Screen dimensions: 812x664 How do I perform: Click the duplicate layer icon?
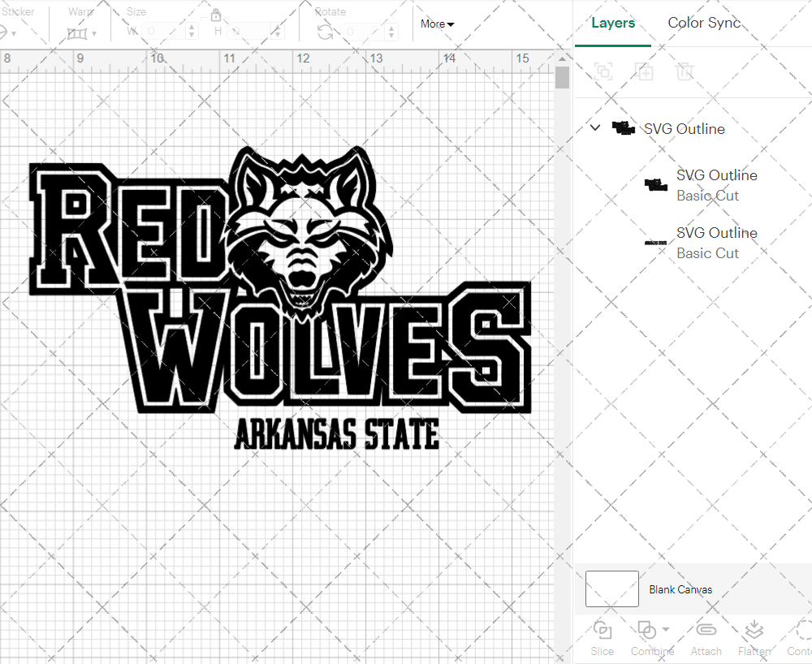coord(645,71)
